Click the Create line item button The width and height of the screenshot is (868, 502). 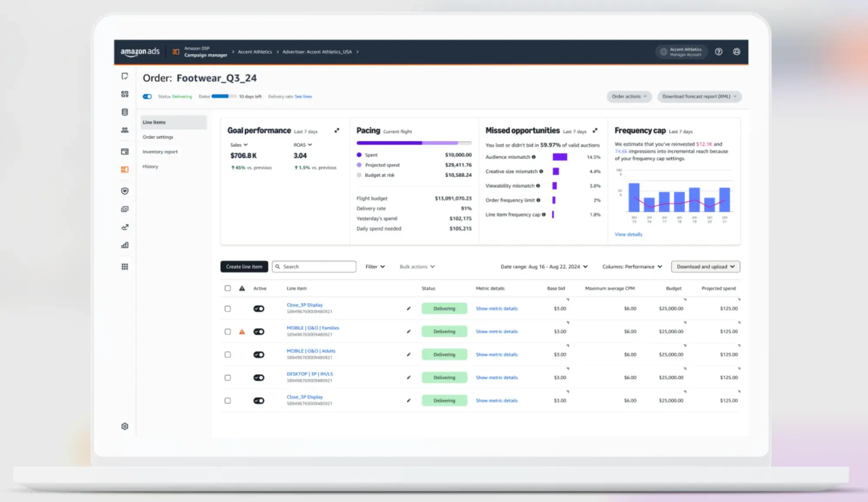click(244, 267)
